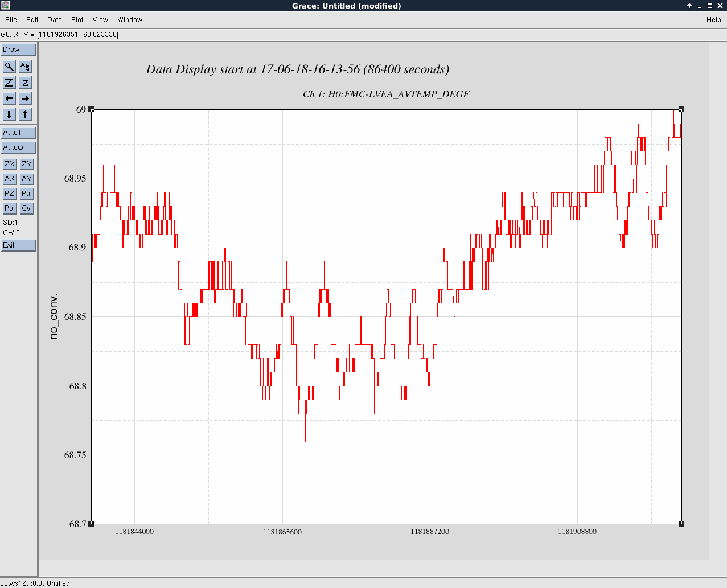Open the File menu
727x588 pixels.
(x=11, y=20)
